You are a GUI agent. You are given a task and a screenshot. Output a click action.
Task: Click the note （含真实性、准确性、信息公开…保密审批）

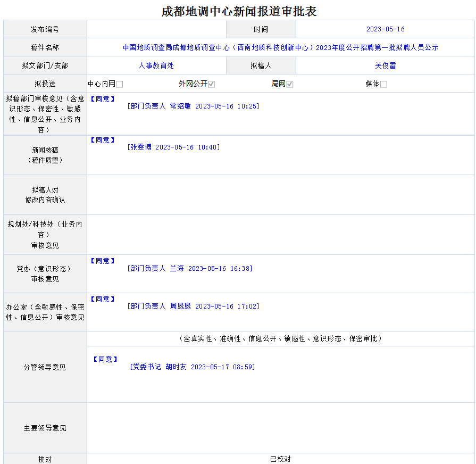click(x=280, y=338)
